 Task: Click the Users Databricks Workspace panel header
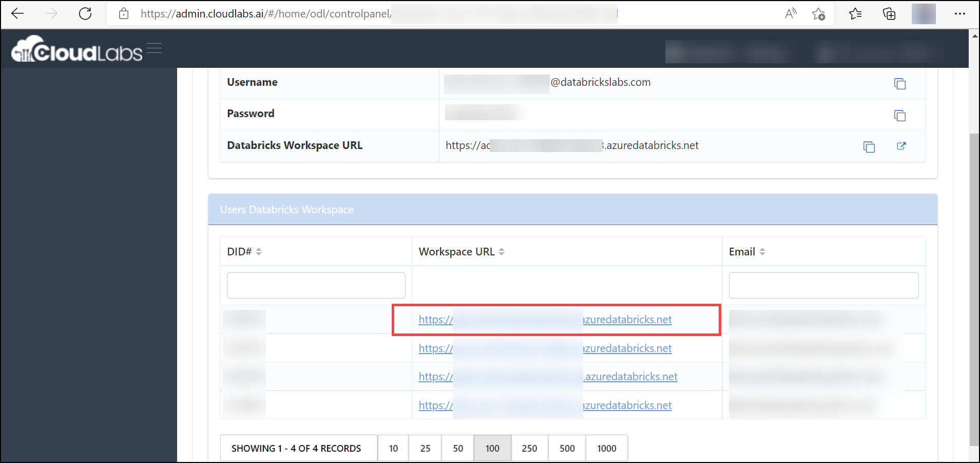pyautogui.click(x=572, y=210)
